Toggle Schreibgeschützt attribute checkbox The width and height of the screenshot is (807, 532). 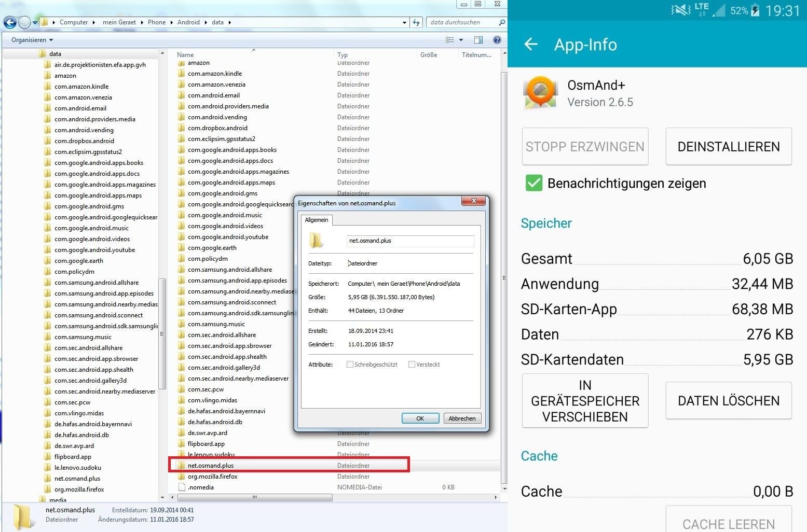350,365
